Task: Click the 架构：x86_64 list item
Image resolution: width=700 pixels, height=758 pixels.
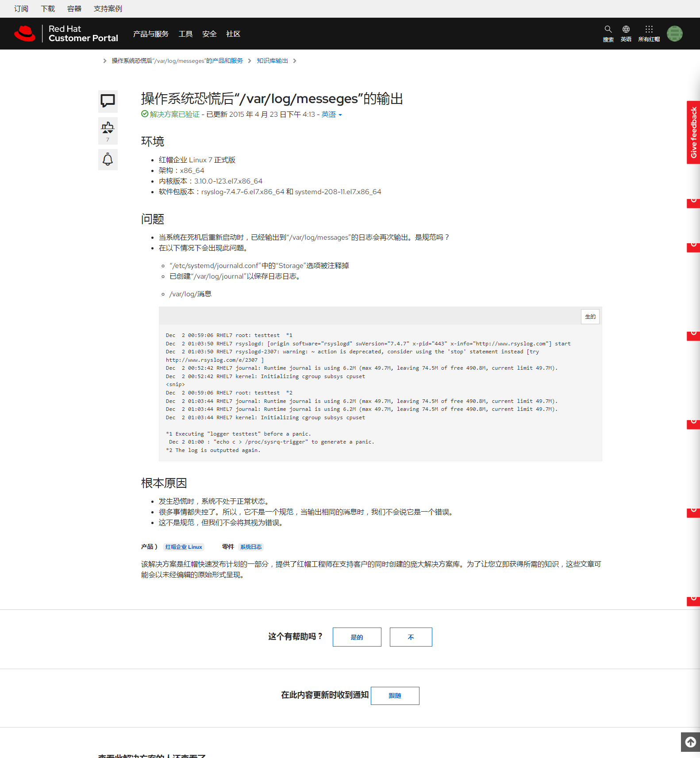Action: pos(181,171)
